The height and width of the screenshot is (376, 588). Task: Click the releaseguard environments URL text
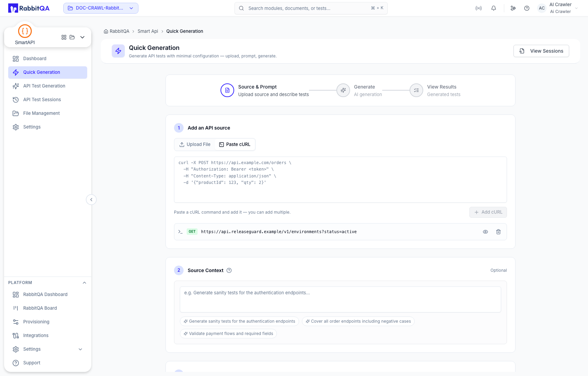(279, 232)
